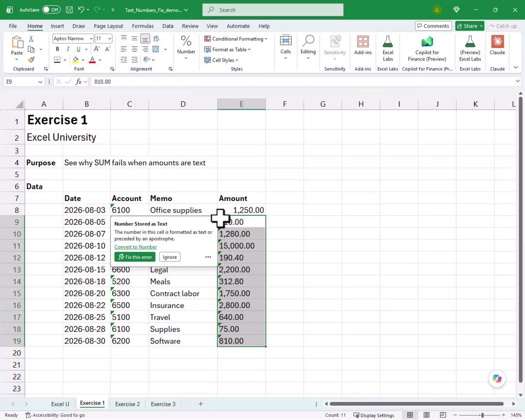
Task: Expand the font size dropdown
Action: pyautogui.click(x=110, y=38)
